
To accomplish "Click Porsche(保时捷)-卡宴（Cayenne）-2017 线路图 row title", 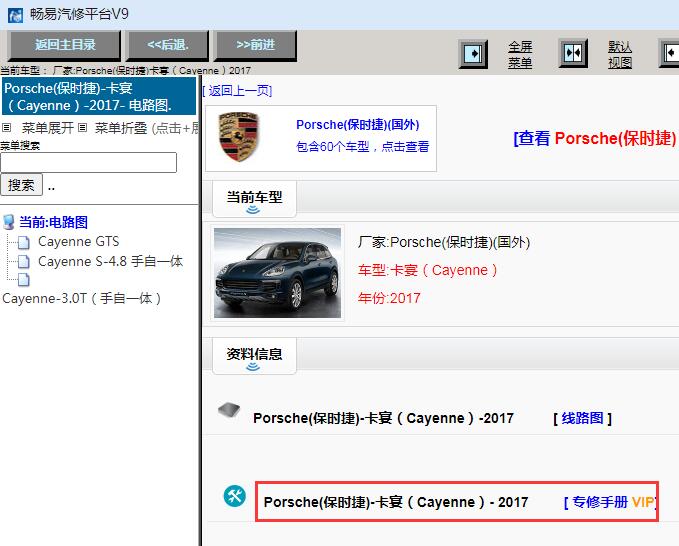I will tap(383, 418).
